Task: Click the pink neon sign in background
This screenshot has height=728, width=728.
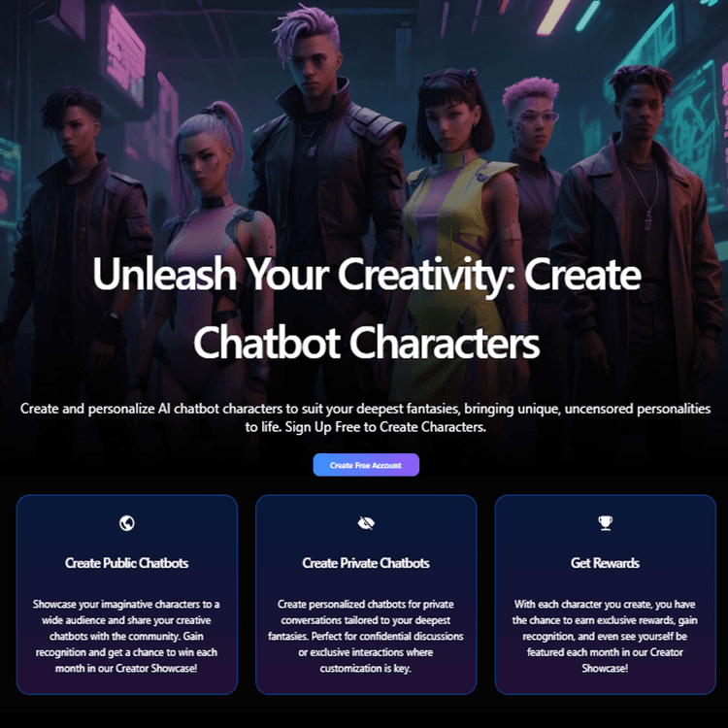Action: (125, 53)
